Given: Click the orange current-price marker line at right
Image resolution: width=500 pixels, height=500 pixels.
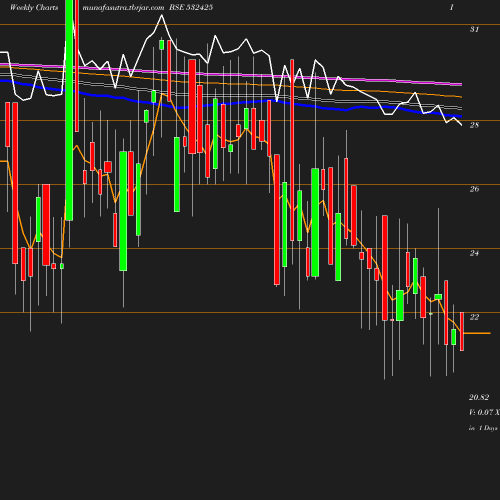Looking at the screenshot, I should click(477, 333).
